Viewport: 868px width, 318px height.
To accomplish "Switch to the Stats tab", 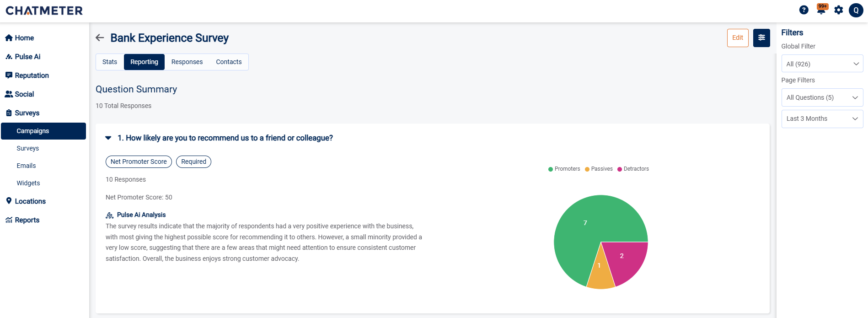I will 110,62.
